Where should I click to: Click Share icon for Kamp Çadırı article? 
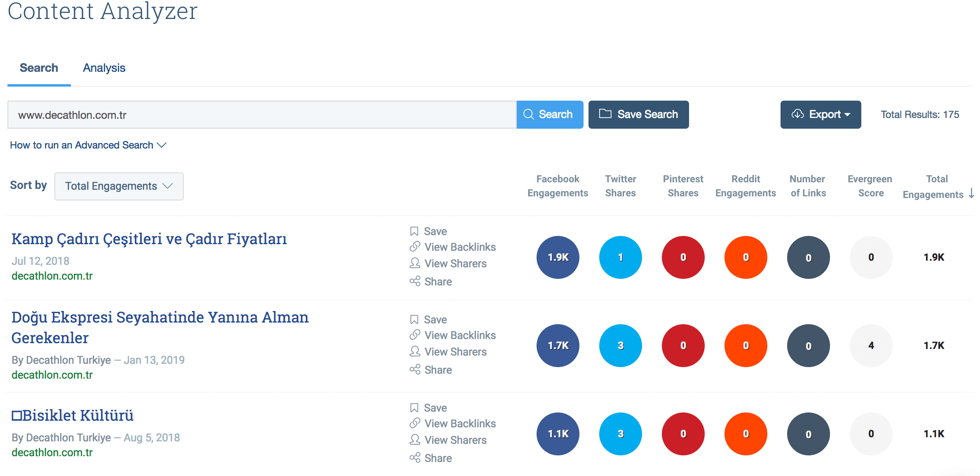pos(415,281)
